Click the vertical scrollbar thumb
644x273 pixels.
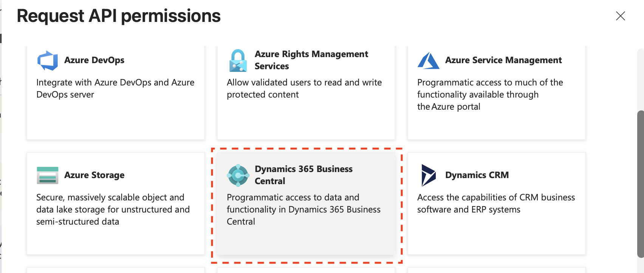pyautogui.click(x=640, y=183)
